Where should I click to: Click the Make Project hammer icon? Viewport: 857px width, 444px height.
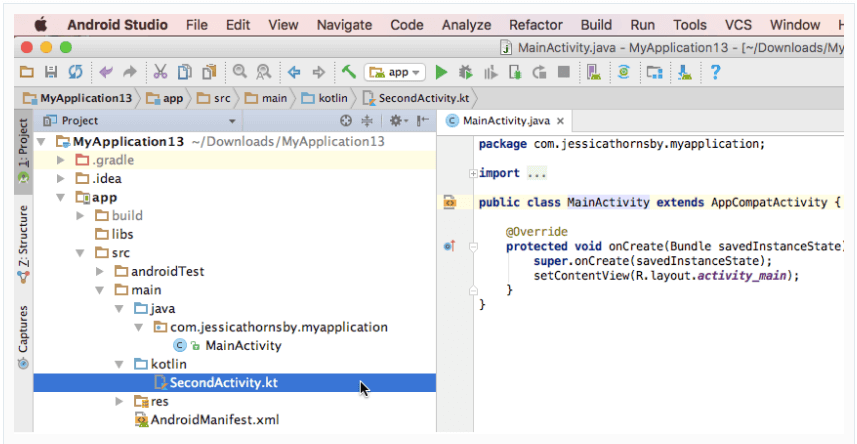tap(348, 72)
